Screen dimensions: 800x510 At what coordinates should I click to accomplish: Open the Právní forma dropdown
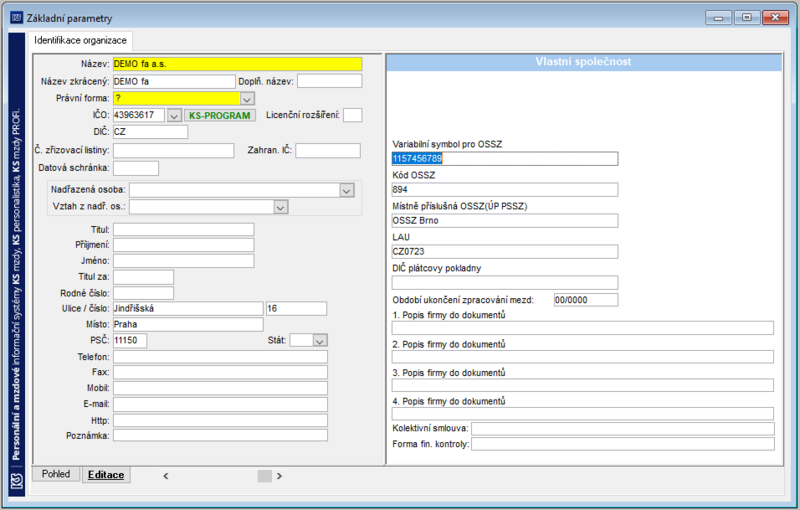tap(247, 98)
